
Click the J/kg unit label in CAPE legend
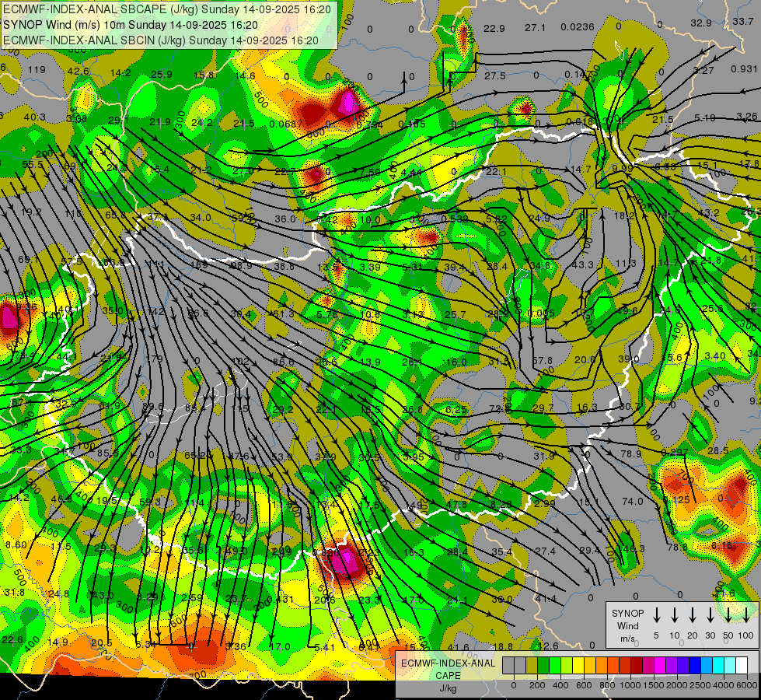[x=448, y=688]
